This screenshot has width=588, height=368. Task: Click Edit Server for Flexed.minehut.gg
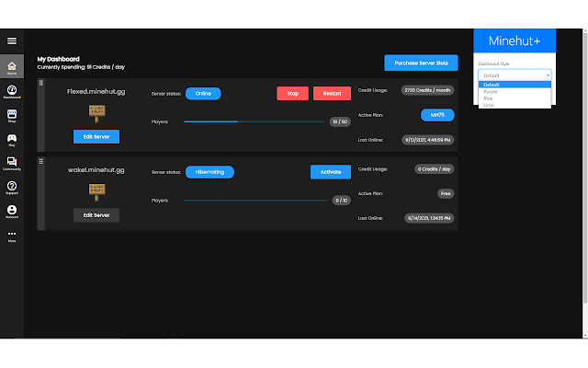click(x=96, y=137)
